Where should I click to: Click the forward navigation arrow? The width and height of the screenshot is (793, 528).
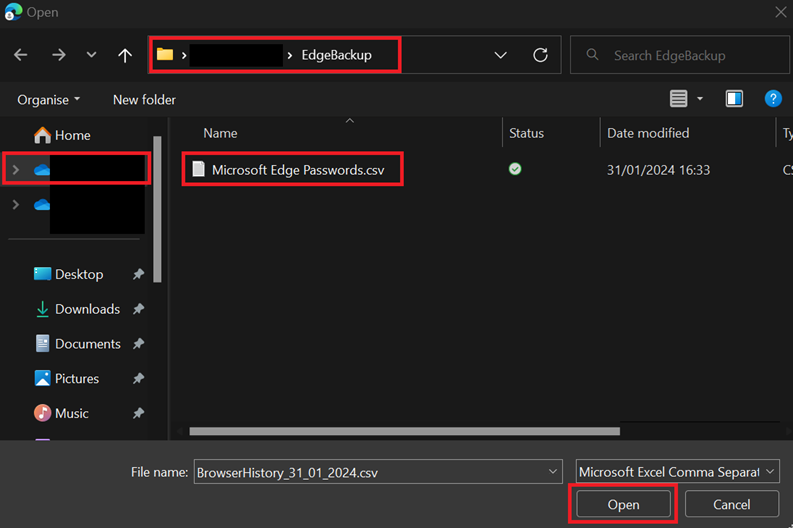[x=58, y=56]
